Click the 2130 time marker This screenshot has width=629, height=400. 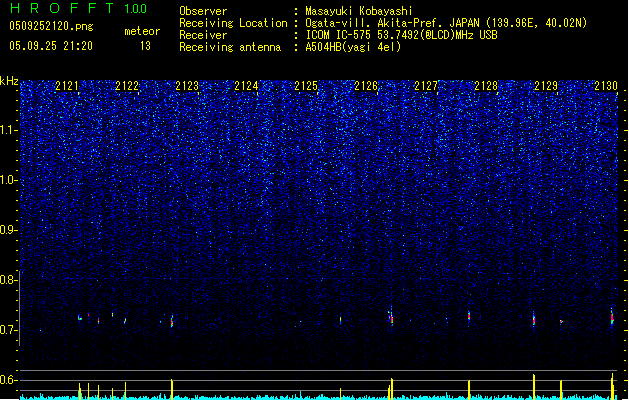click(x=606, y=86)
